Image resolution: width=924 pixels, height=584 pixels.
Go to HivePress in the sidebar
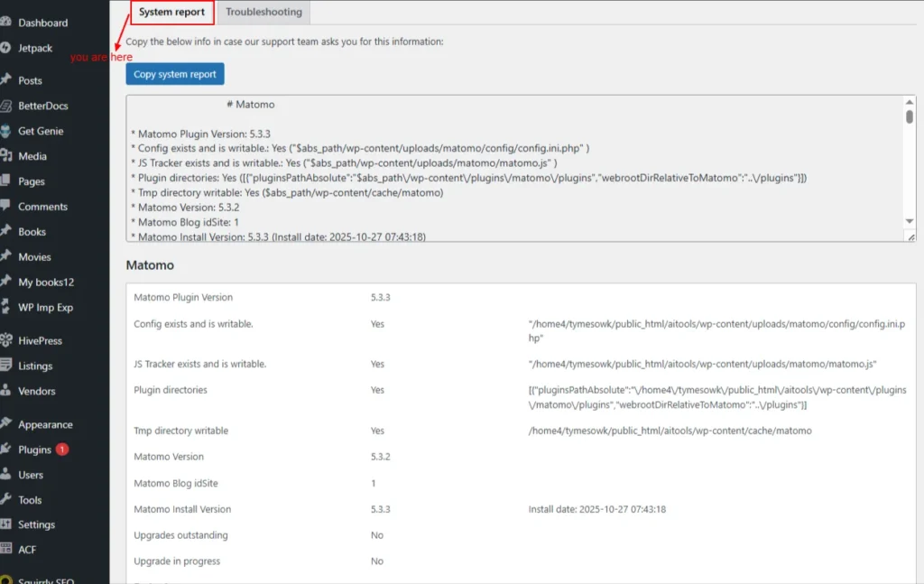[42, 341]
